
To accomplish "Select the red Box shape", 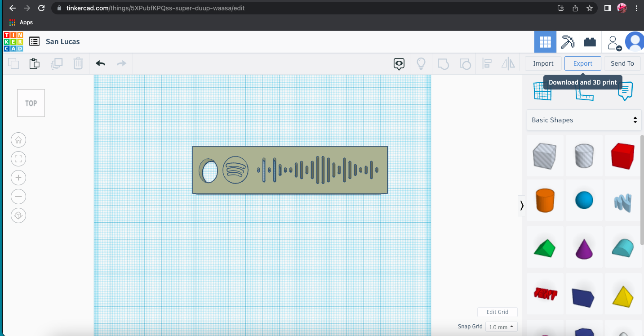I will [623, 156].
